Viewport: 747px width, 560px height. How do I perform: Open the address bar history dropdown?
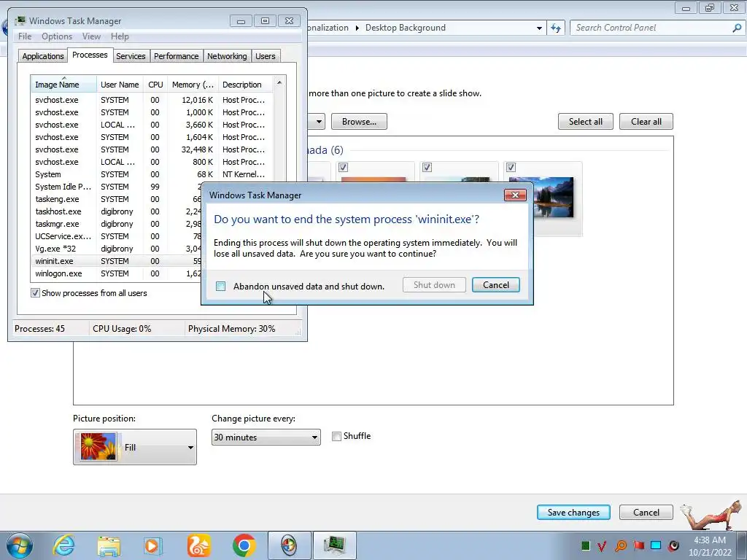(x=539, y=28)
